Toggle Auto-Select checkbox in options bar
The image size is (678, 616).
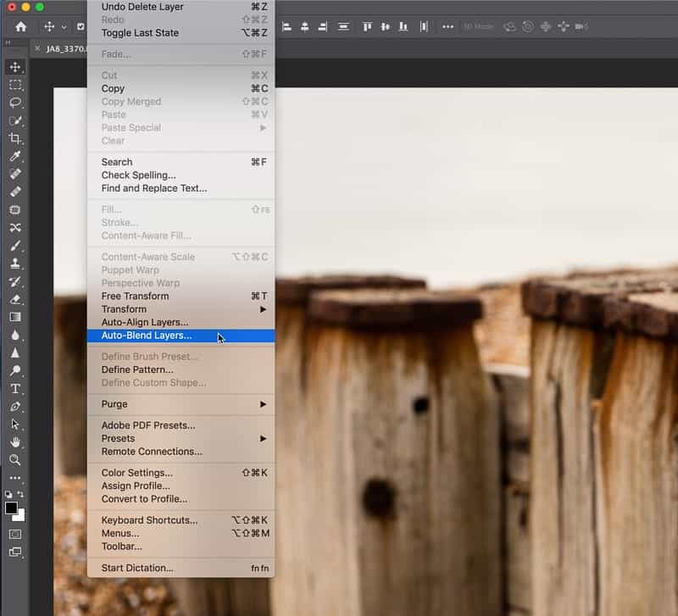pyautogui.click(x=81, y=27)
